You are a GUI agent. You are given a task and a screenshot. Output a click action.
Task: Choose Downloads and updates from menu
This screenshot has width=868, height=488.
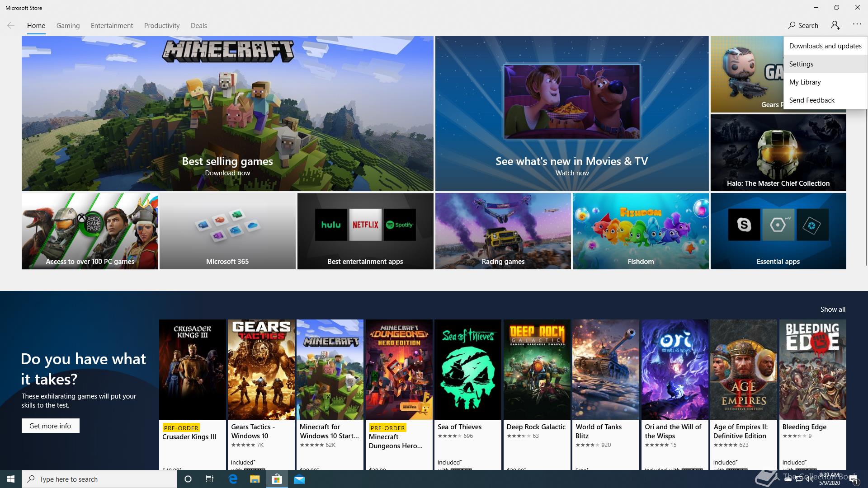(826, 46)
